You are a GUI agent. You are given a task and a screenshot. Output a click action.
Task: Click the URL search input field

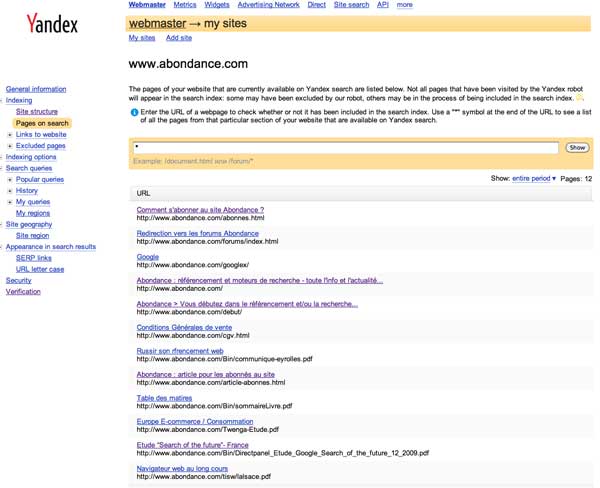[346, 147]
